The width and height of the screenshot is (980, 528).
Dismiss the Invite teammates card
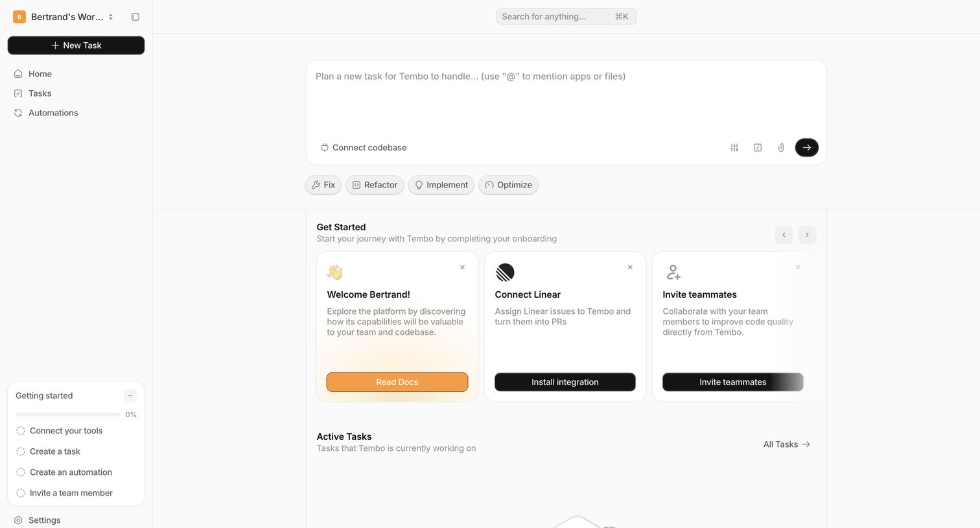[x=798, y=267]
